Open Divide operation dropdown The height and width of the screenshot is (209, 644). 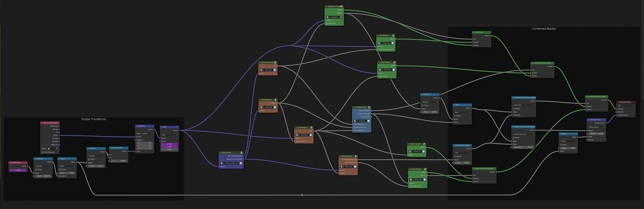568,141
